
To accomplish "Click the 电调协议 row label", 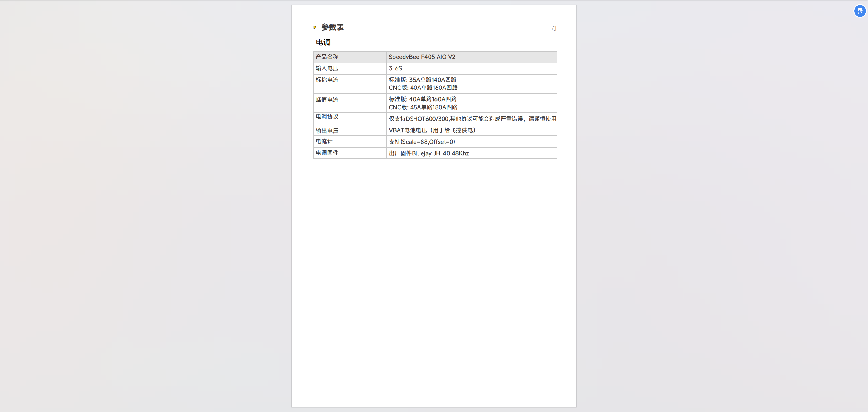I will 327,116.
